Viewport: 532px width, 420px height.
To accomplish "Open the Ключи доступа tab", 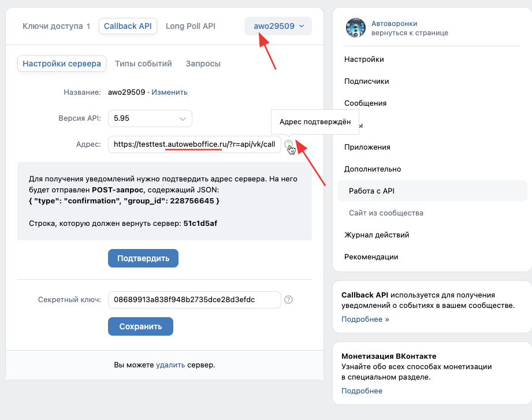I will (x=56, y=26).
